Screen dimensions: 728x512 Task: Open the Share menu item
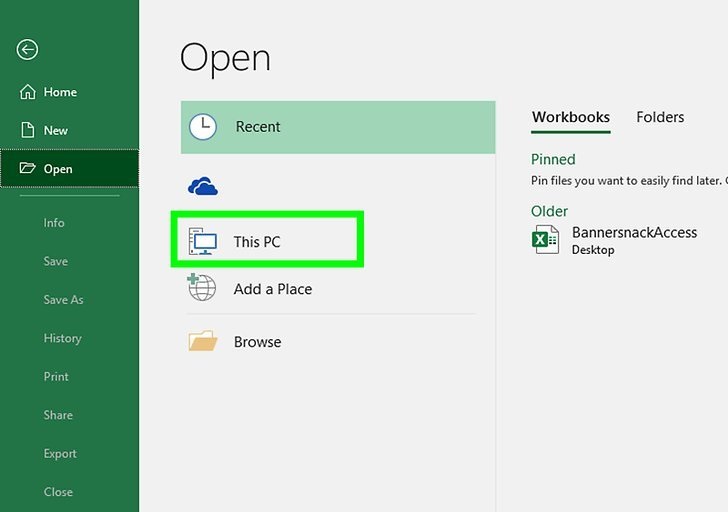coord(58,415)
